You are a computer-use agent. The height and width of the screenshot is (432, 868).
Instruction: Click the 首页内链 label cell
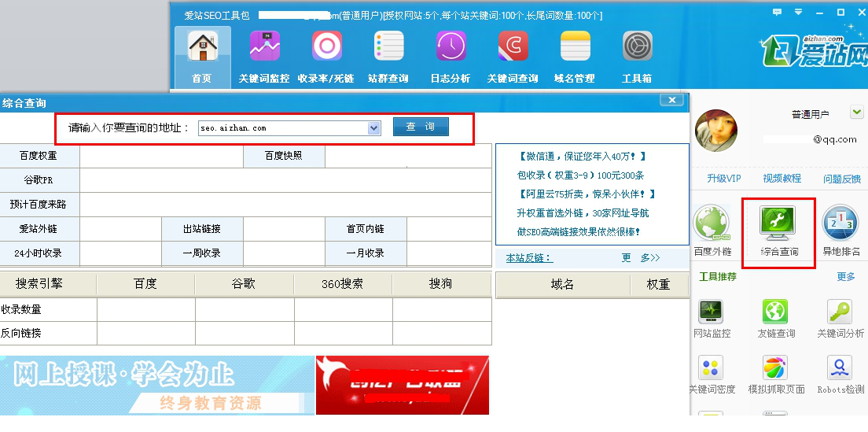pos(366,229)
